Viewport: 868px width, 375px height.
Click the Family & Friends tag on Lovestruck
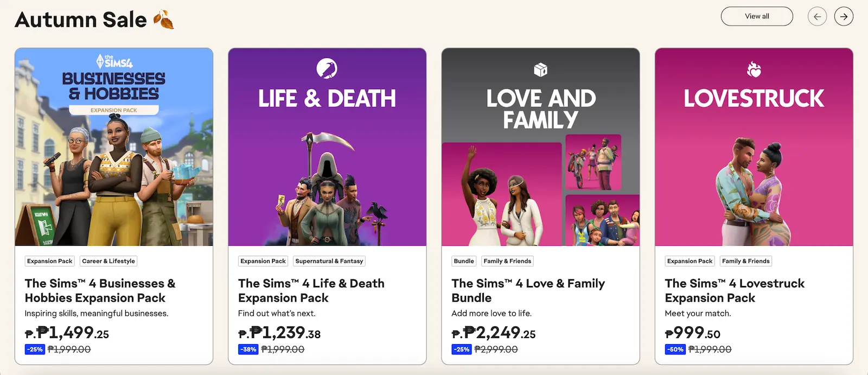coord(745,261)
